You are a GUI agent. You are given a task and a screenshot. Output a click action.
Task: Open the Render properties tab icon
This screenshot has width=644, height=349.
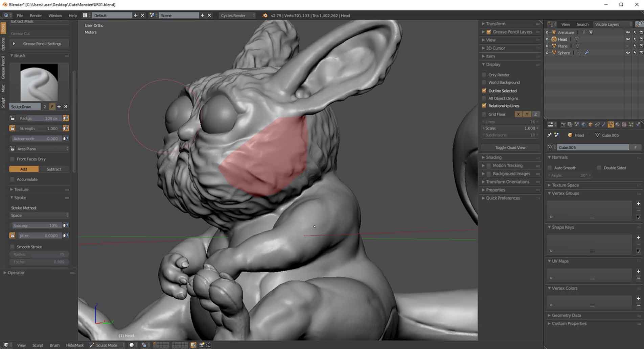pyautogui.click(x=563, y=125)
